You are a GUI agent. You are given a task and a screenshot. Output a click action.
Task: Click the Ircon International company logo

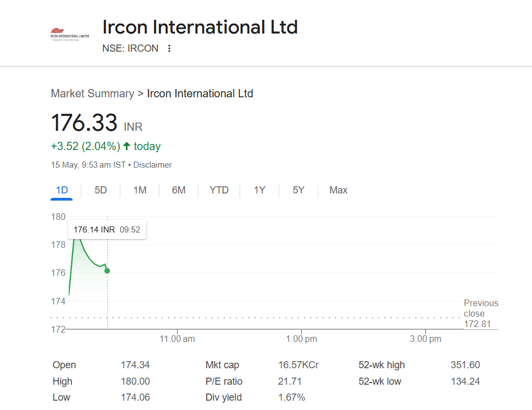point(70,34)
